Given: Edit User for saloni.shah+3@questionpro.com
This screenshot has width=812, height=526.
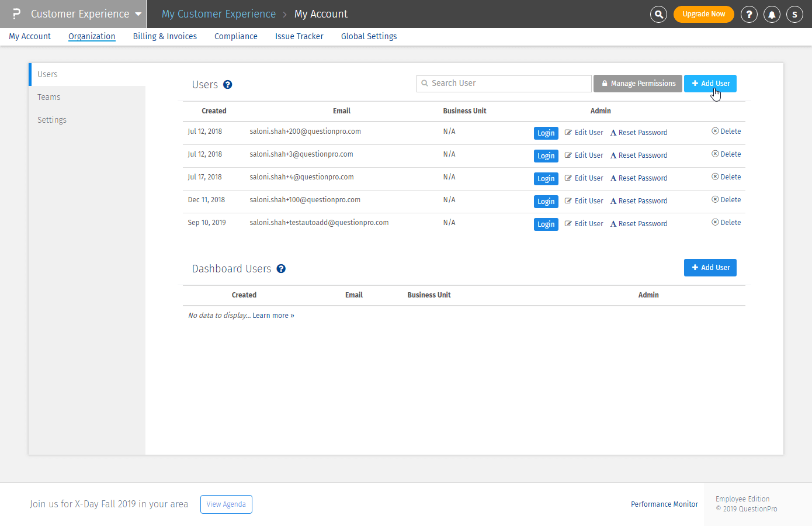Looking at the screenshot, I should pyautogui.click(x=584, y=155).
